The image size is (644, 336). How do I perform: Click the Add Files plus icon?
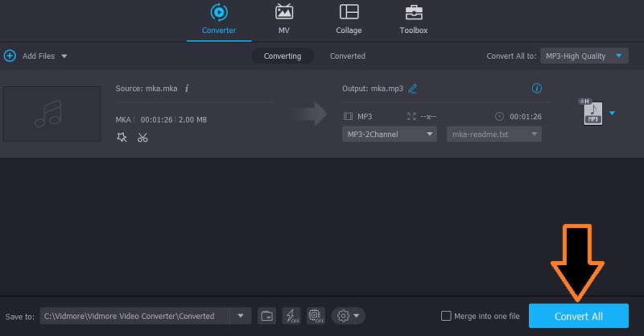coord(10,56)
